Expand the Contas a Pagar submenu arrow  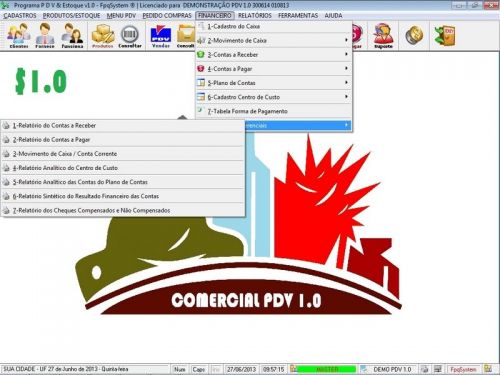347,68
